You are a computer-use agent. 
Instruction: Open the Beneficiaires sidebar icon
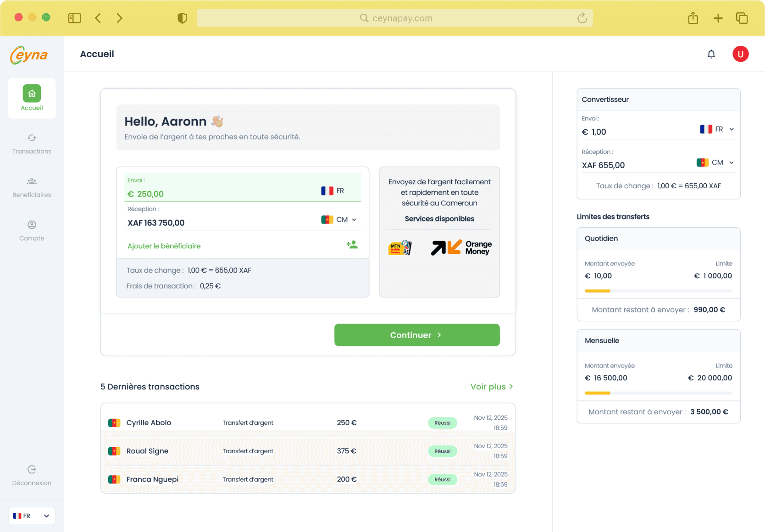coord(32,181)
